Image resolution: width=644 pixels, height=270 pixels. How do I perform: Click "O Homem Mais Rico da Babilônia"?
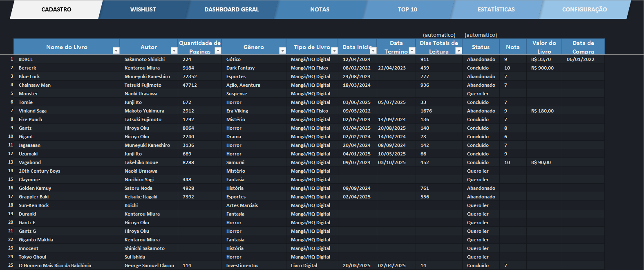click(x=67, y=265)
